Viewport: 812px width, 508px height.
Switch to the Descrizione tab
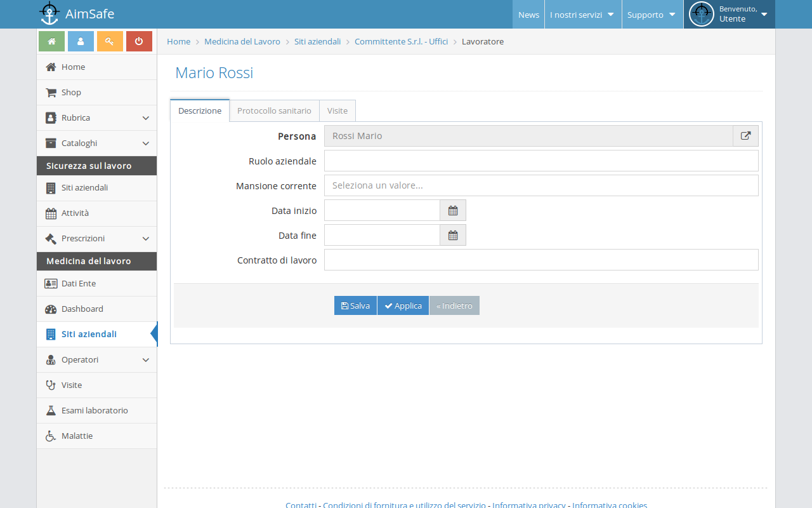[x=200, y=110]
